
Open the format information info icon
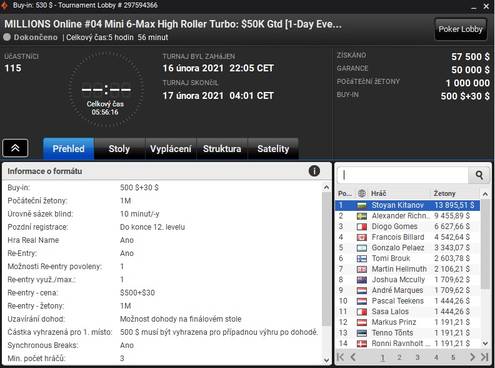(314, 171)
